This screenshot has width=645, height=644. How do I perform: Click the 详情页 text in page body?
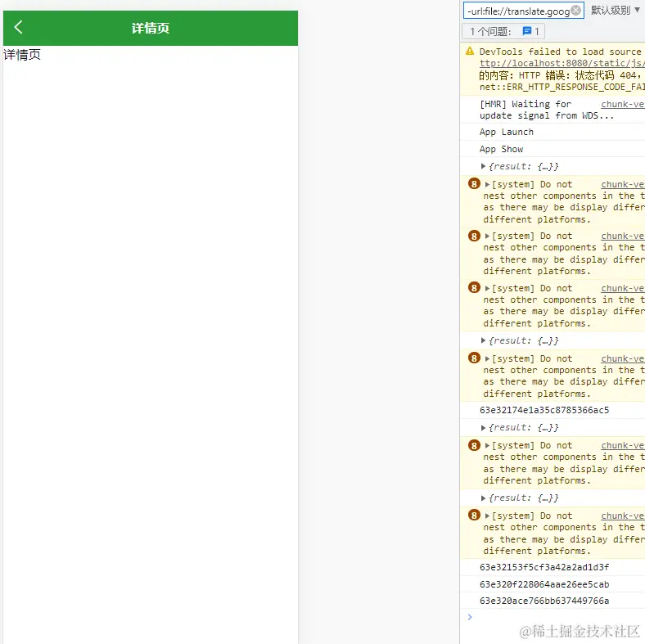[22, 54]
